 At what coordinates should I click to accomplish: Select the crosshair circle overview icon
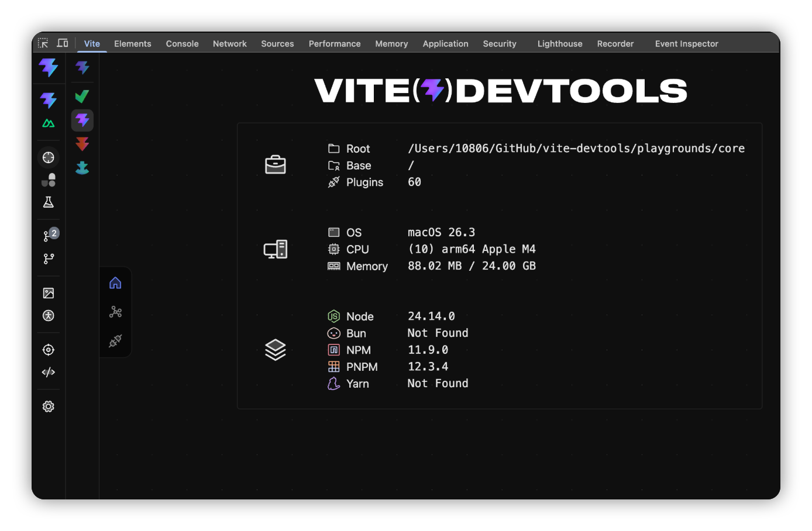(x=49, y=157)
